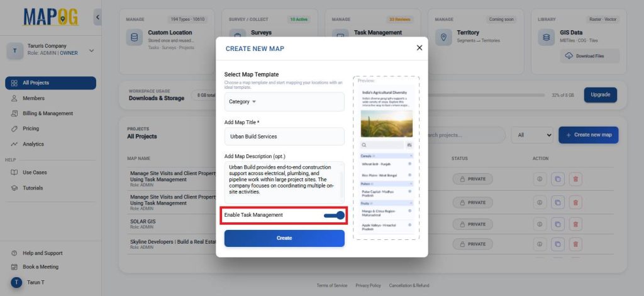Click the Help and Support question icon
Viewport: 644px width, 296px height.
pyautogui.click(x=14, y=253)
